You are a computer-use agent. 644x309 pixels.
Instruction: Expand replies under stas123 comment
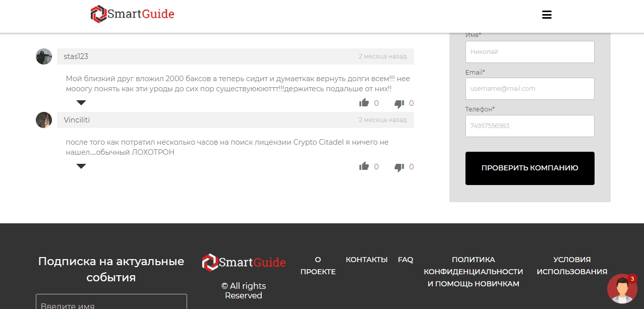[81, 103]
